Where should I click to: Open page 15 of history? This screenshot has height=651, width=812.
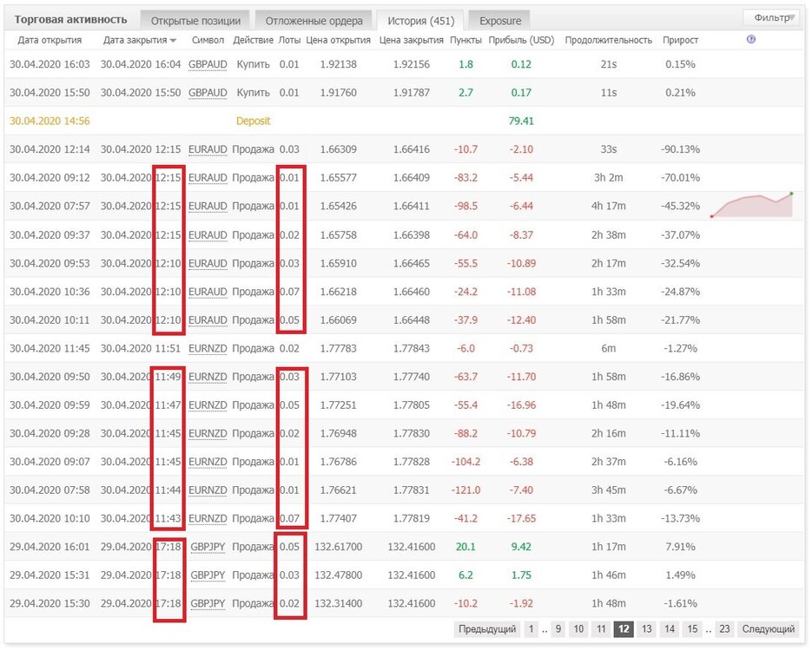[692, 628]
